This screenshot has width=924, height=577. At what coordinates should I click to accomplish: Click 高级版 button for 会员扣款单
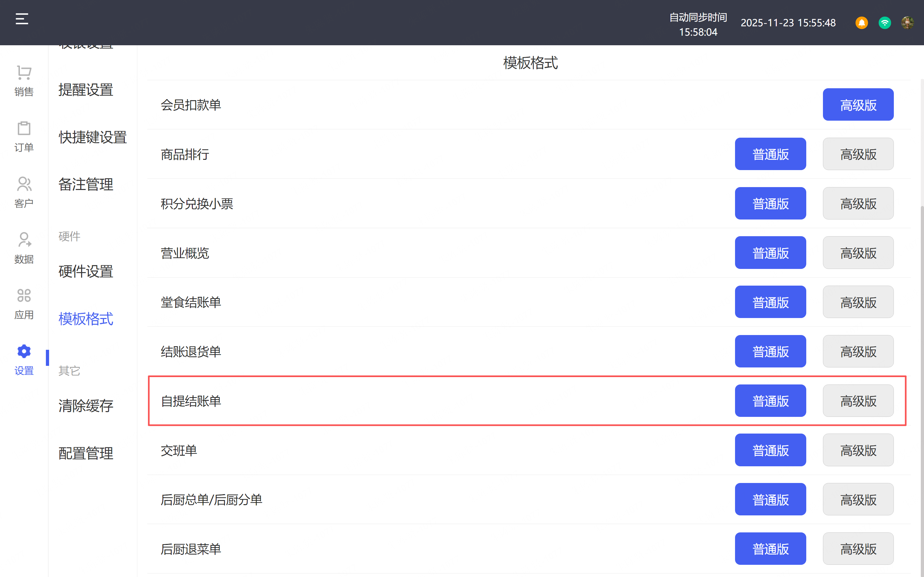[x=858, y=105]
